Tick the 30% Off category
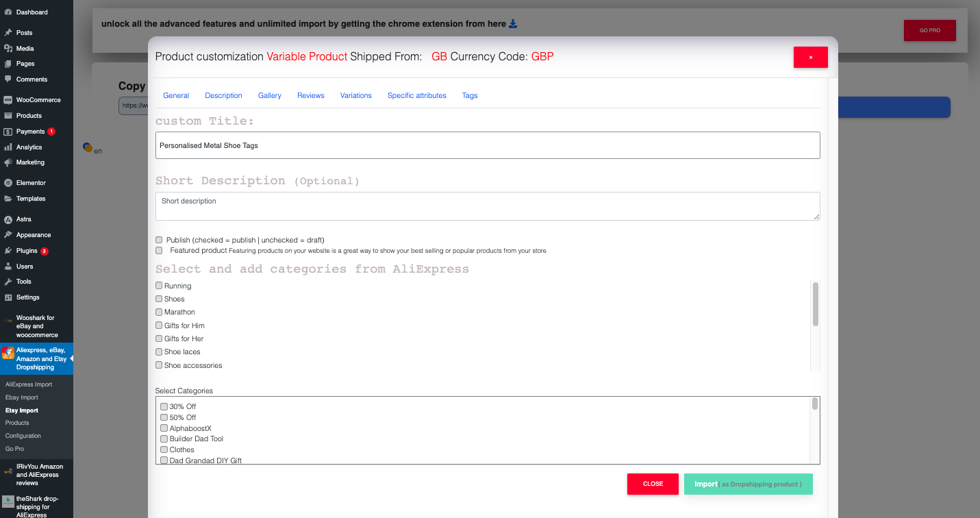This screenshot has width=980, height=518. click(164, 407)
